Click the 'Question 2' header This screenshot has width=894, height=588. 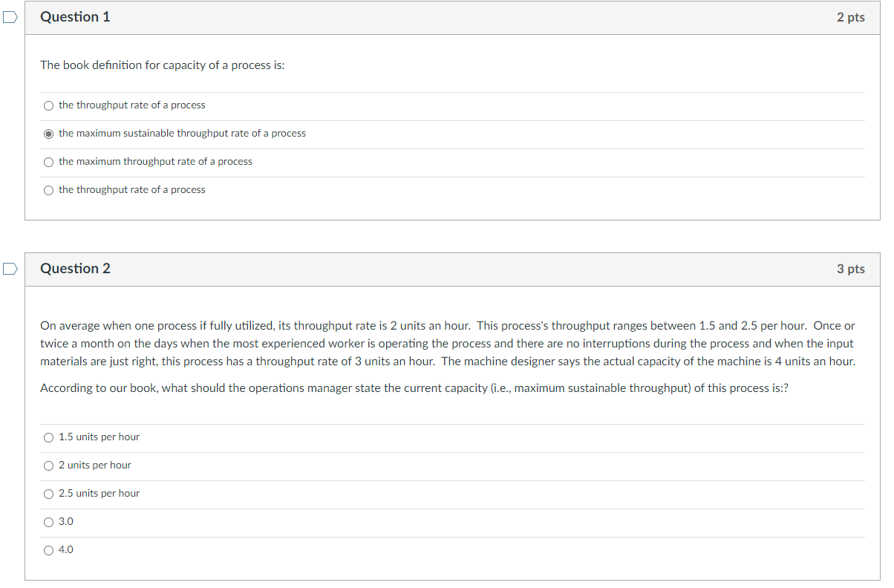(75, 268)
